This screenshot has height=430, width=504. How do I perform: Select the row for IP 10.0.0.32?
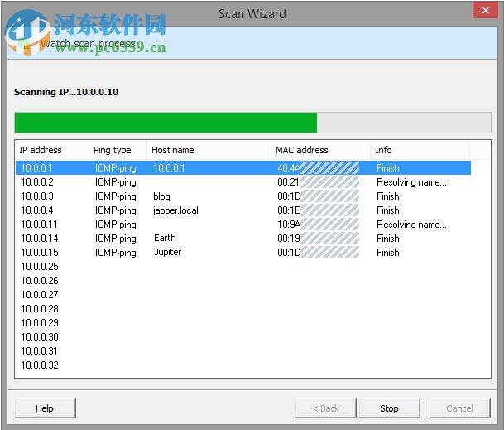[x=243, y=365]
